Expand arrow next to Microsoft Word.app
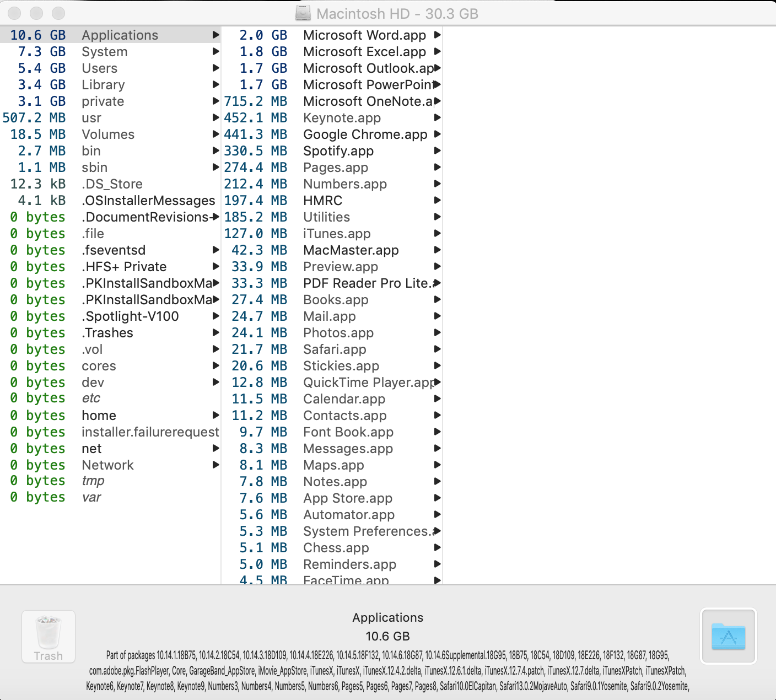Viewport: 776px width, 700px height. pyautogui.click(x=438, y=35)
